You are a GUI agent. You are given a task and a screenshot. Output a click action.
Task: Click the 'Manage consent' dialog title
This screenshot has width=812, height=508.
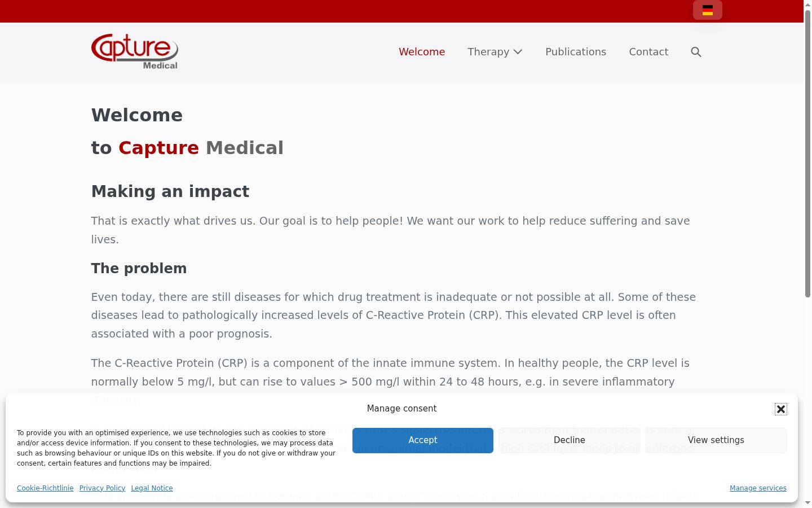click(x=401, y=409)
